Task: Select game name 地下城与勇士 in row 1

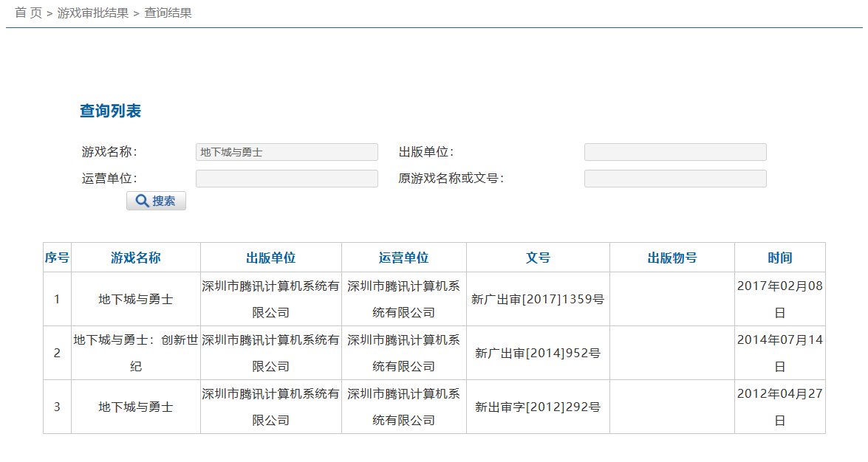Action: (136, 300)
